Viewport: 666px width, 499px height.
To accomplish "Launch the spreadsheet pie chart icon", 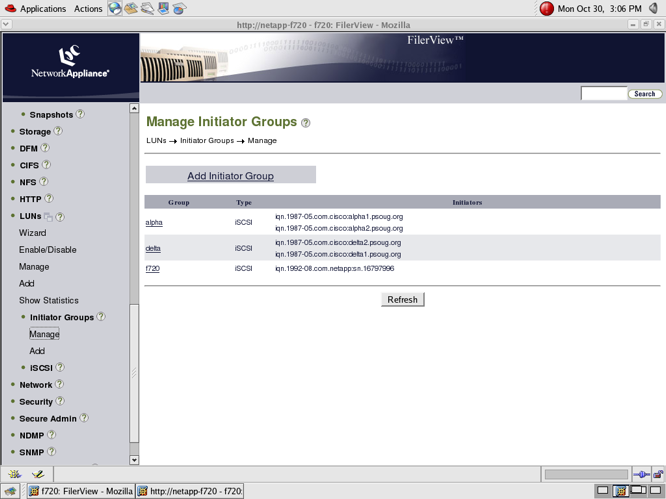I will (179, 8).
